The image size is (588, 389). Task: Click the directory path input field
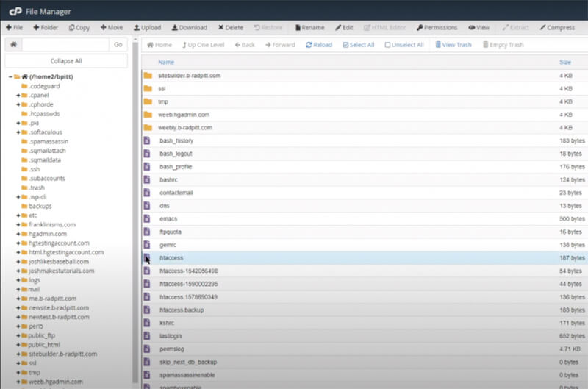click(x=65, y=45)
